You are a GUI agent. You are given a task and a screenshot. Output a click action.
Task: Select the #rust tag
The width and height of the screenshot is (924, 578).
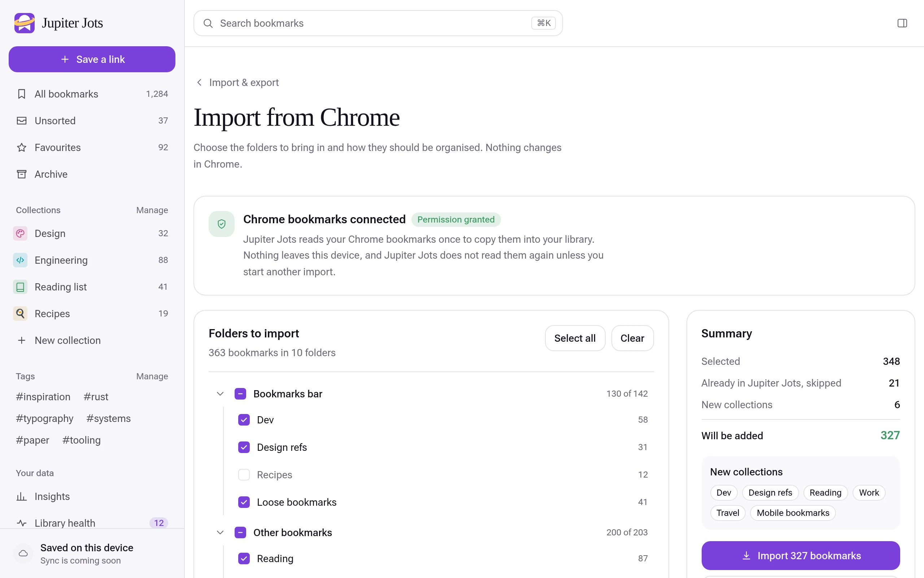click(x=96, y=397)
